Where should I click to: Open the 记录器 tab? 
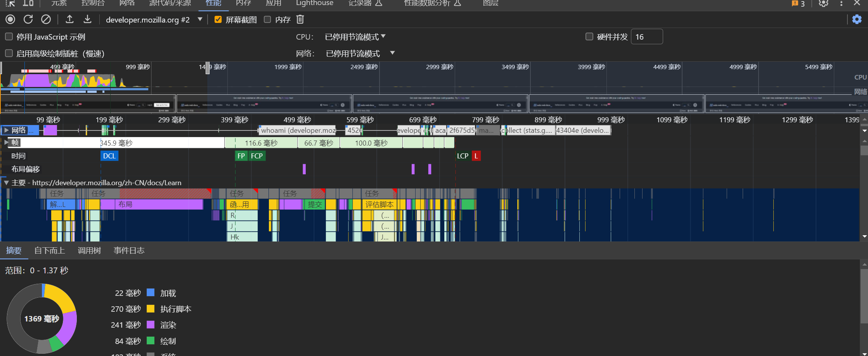coord(365,3)
